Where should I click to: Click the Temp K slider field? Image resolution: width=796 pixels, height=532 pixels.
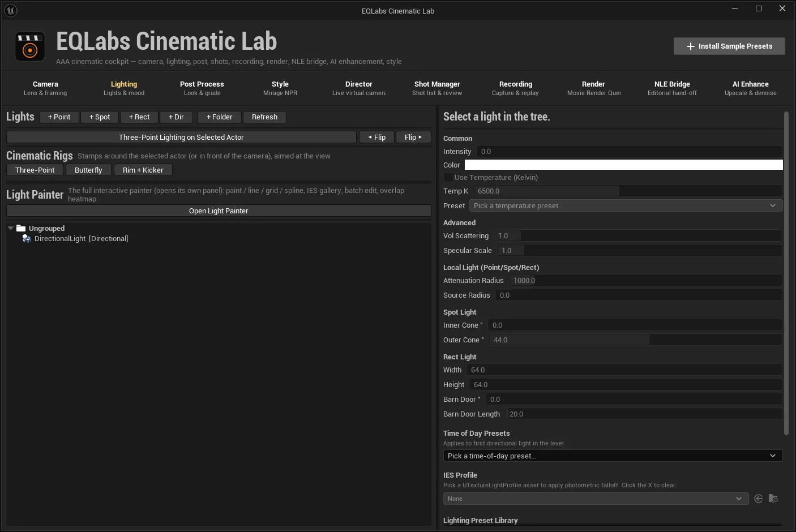pos(628,191)
